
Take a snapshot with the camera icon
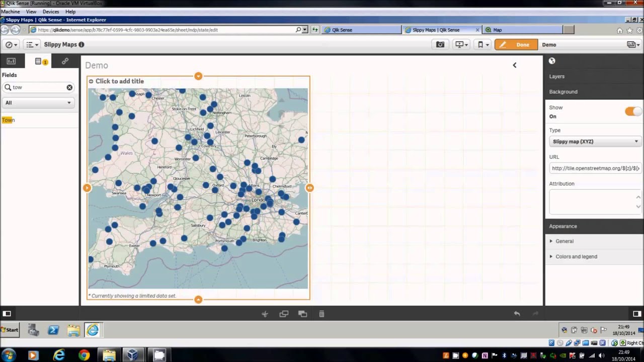[440, 45]
